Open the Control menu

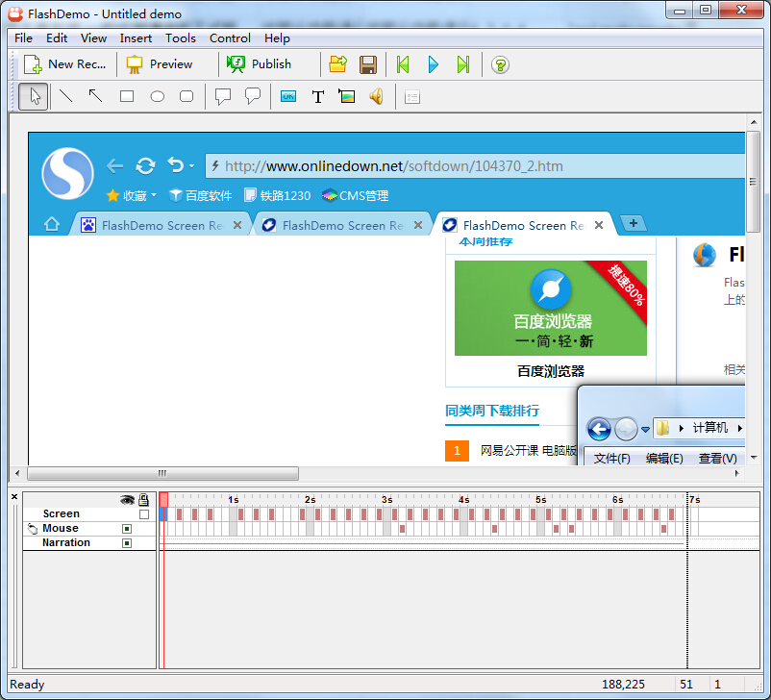click(x=230, y=38)
